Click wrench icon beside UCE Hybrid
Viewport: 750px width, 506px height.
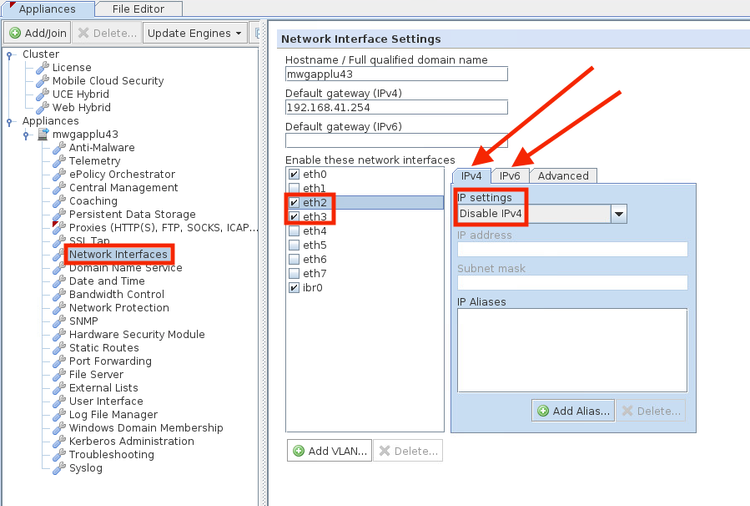click(43, 94)
